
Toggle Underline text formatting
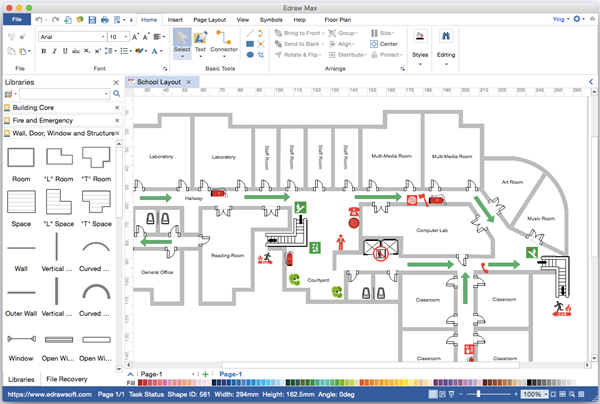67,52
